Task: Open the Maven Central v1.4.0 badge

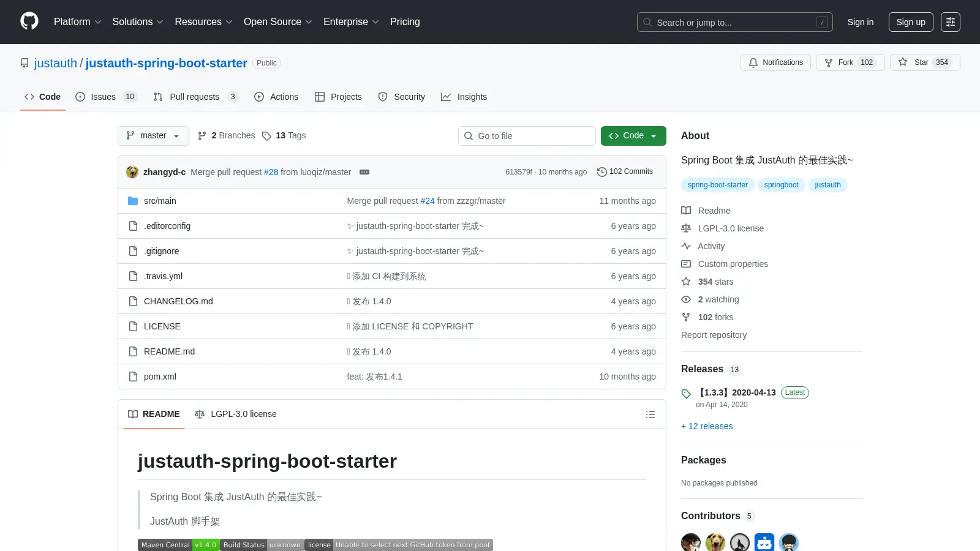Action: [178, 545]
